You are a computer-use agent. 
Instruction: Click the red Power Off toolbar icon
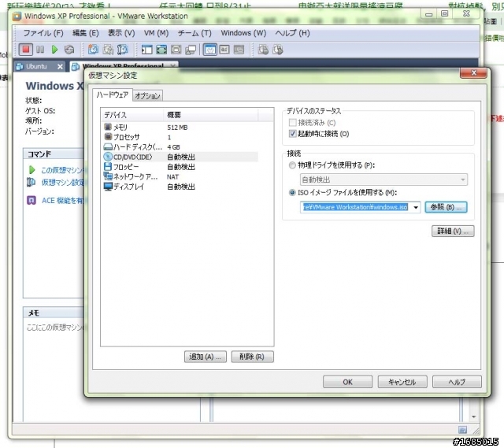(x=26, y=50)
